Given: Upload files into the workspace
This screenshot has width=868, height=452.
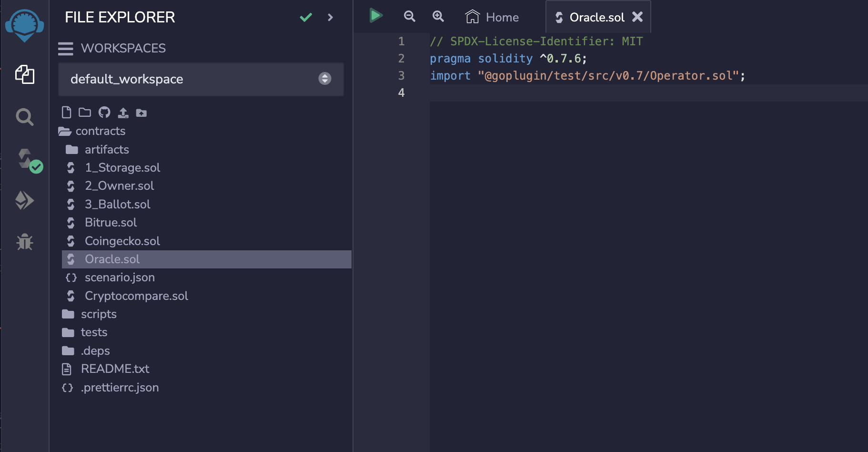Looking at the screenshot, I should 123,113.
